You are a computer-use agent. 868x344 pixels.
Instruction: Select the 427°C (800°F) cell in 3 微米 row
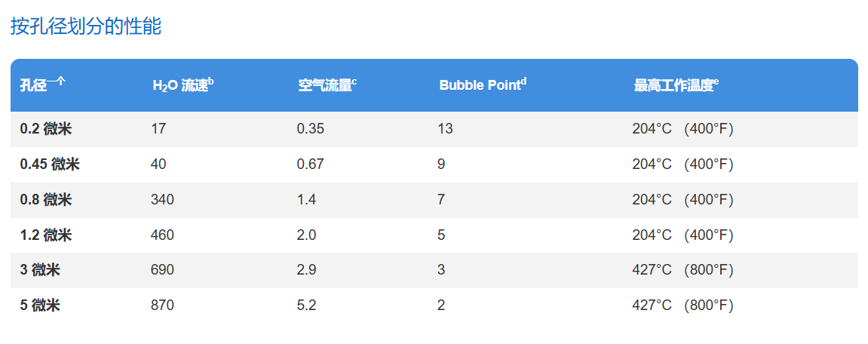pyautogui.click(x=682, y=270)
